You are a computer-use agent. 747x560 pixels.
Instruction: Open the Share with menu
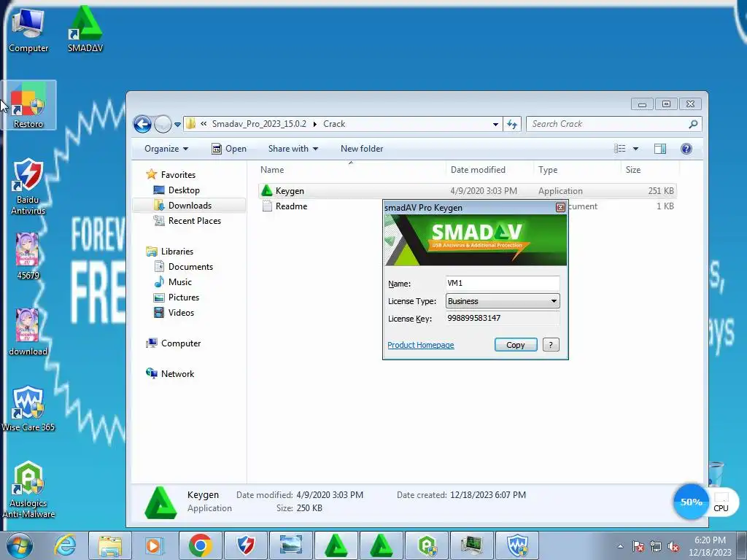293,149
